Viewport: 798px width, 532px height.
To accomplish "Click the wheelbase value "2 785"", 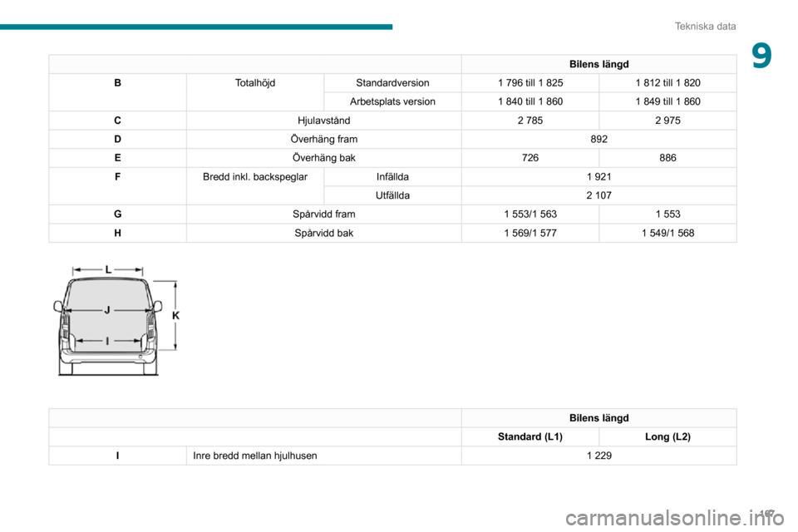I will click(x=530, y=121).
